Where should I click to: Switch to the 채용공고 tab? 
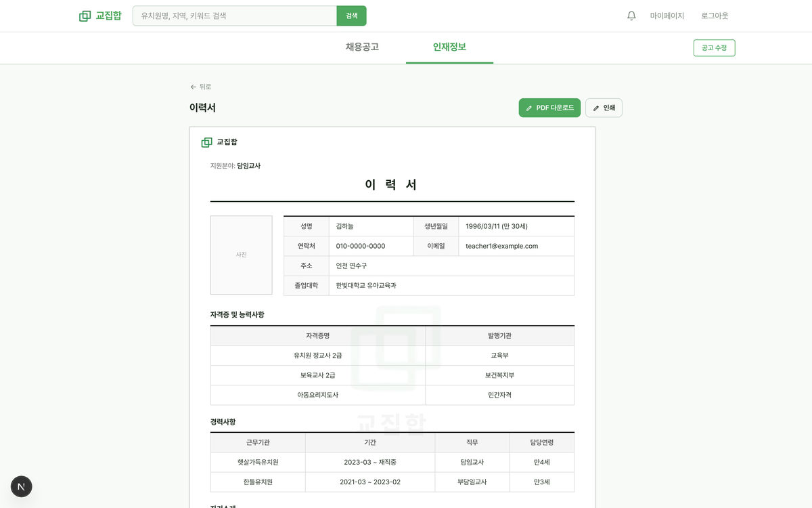coord(362,47)
